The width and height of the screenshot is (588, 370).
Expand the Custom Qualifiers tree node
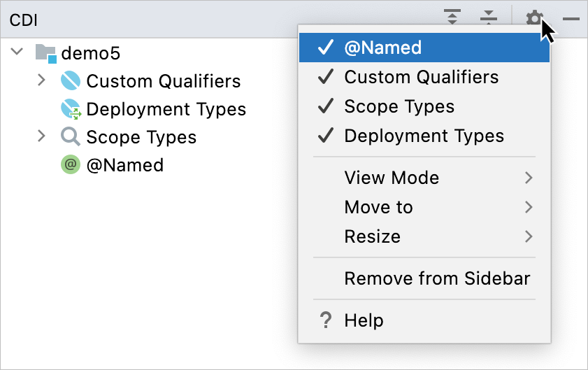click(x=42, y=80)
